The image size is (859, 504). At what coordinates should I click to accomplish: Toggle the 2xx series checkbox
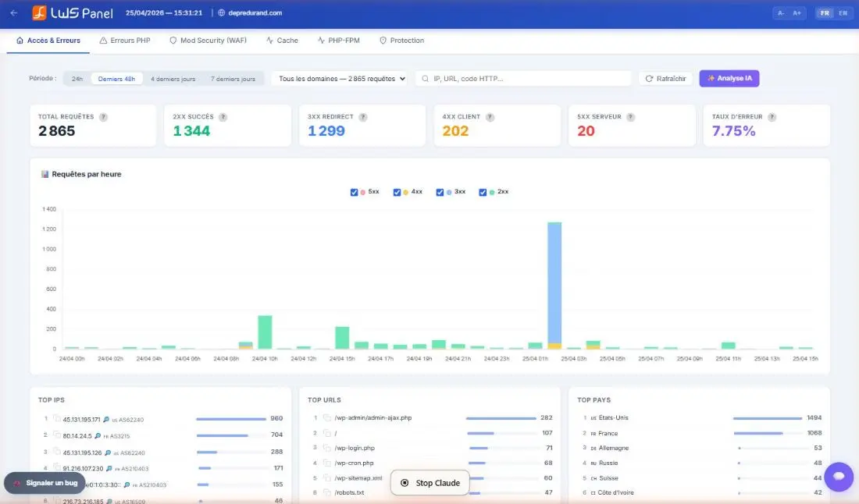click(x=482, y=192)
